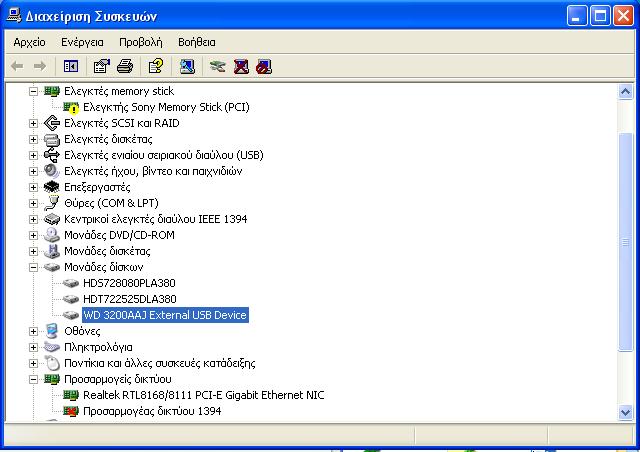Screen dimensions: 640x452
Task: Expand the Οθόνες node
Action: tap(33, 331)
